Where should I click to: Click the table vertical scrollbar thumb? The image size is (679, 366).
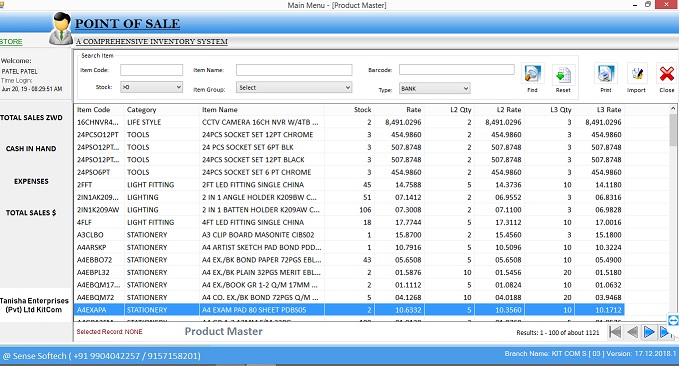click(x=673, y=130)
